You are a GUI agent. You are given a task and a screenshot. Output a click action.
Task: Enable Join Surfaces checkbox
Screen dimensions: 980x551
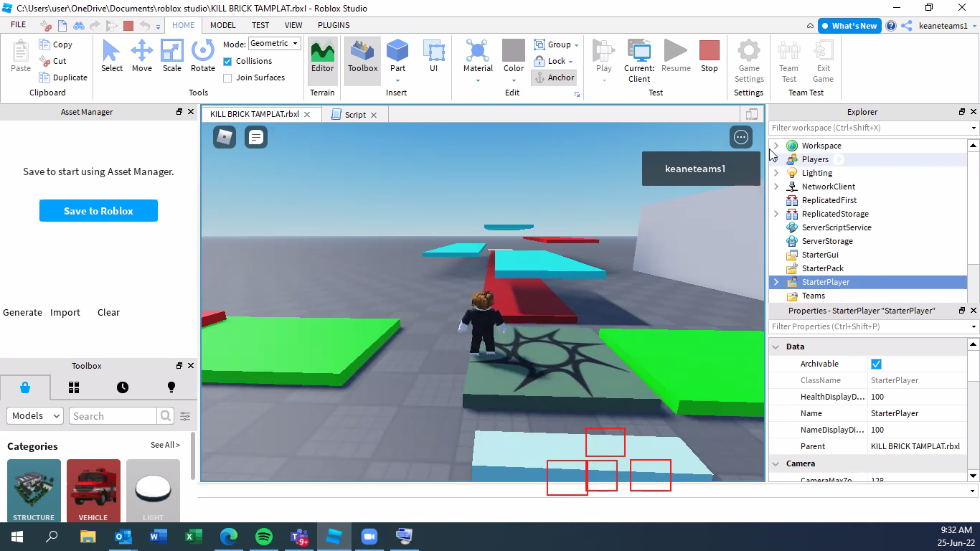point(227,77)
